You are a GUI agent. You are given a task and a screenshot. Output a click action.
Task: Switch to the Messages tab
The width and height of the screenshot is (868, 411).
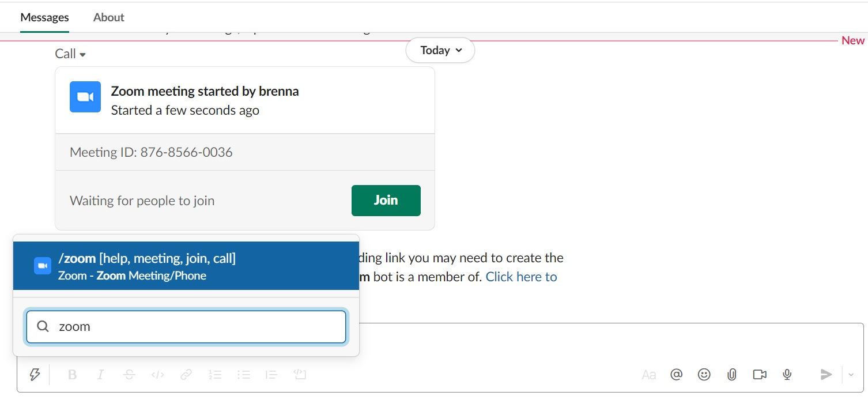44,17
